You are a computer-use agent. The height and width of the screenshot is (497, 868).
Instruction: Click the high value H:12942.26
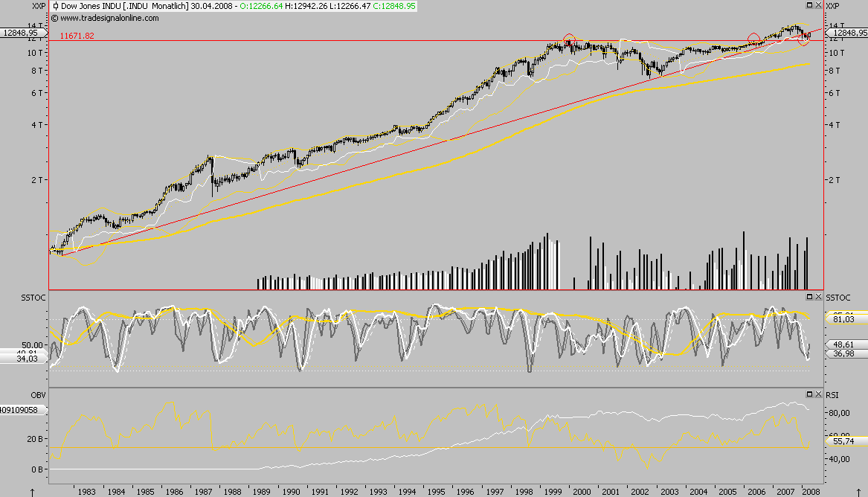[306, 6]
